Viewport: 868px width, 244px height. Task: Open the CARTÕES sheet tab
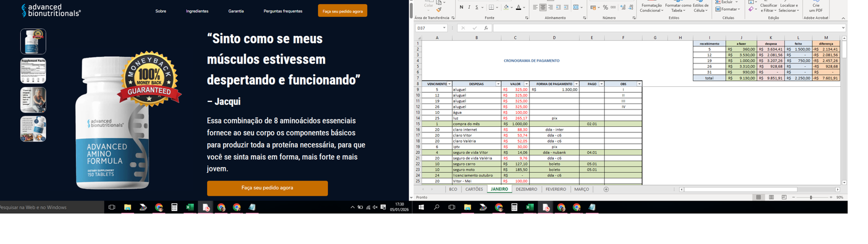pos(474,189)
